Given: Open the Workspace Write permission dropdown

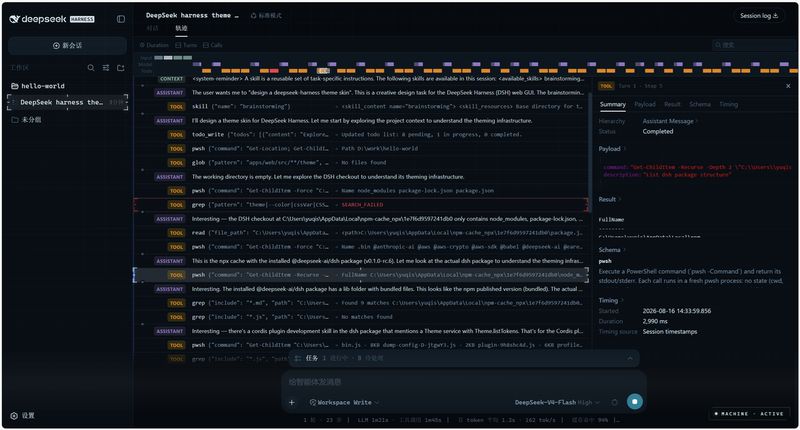Looking at the screenshot, I should click(x=344, y=402).
